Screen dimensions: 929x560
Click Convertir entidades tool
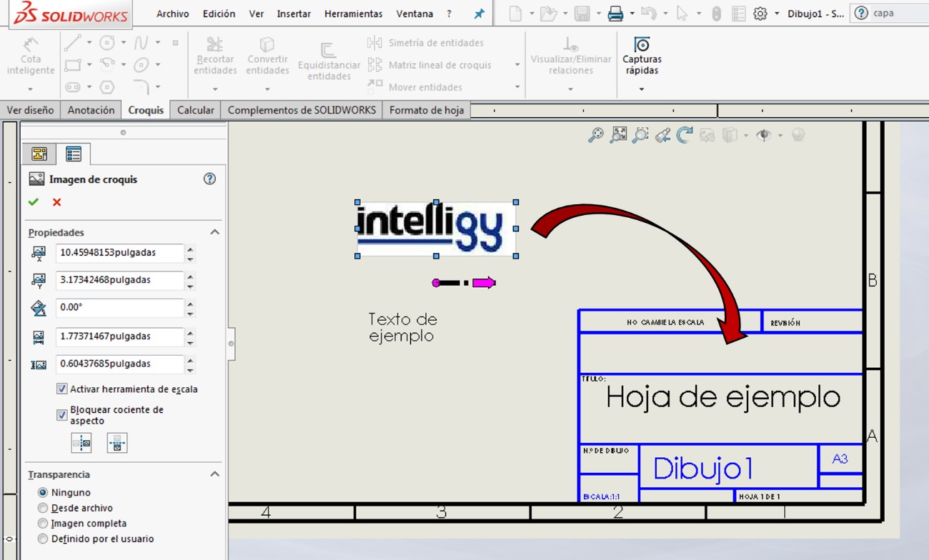pos(267,56)
